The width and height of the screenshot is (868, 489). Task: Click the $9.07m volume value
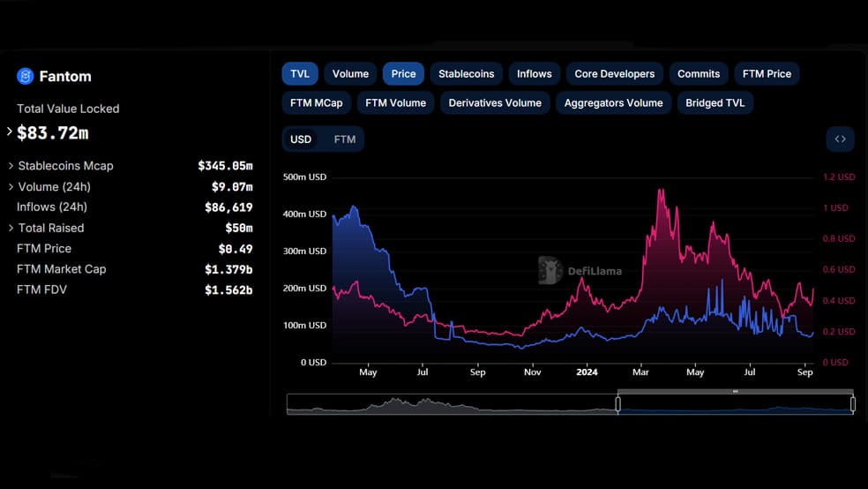(232, 186)
